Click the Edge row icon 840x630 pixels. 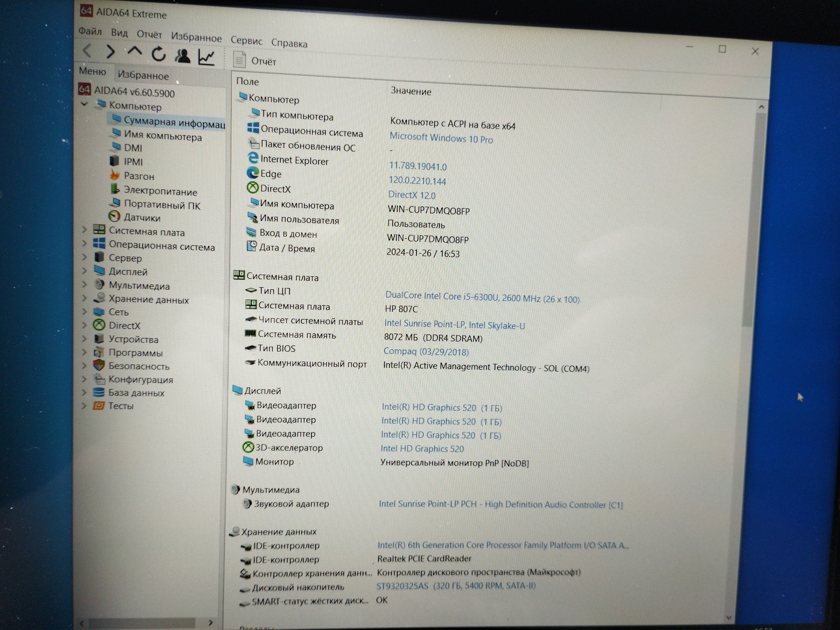pos(252,173)
